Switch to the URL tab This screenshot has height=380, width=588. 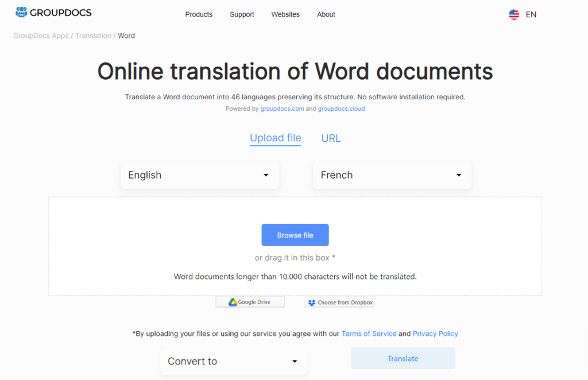331,138
